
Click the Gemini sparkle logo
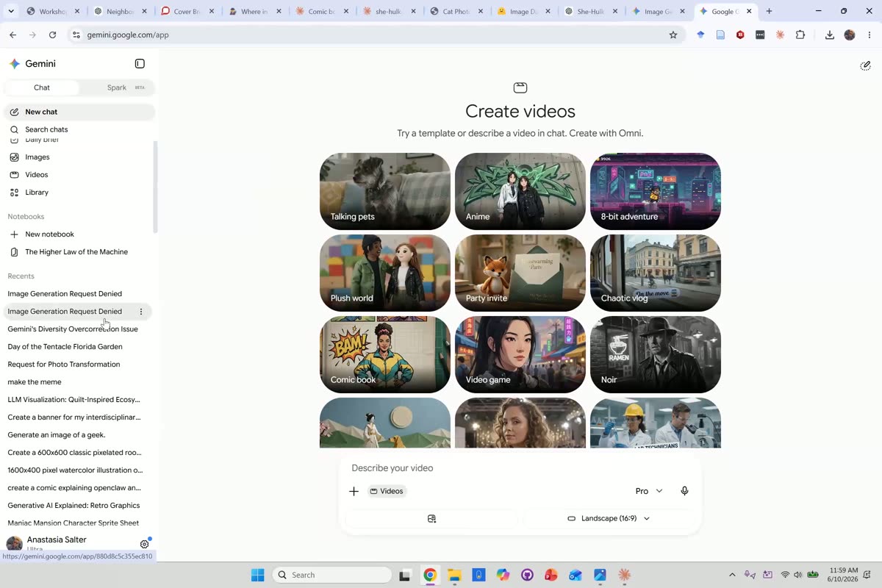tap(14, 64)
